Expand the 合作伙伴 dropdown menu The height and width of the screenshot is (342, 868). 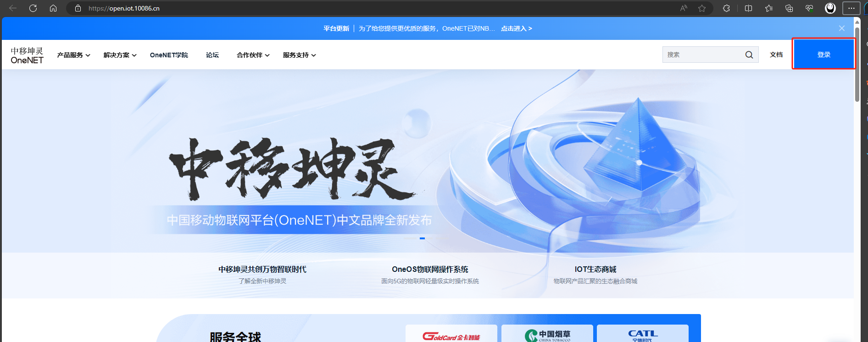(253, 55)
